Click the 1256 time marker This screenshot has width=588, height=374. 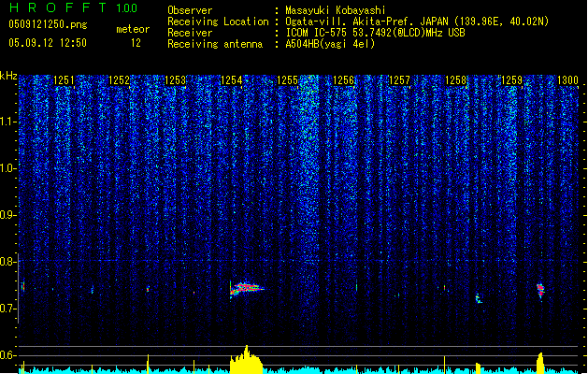(x=343, y=80)
